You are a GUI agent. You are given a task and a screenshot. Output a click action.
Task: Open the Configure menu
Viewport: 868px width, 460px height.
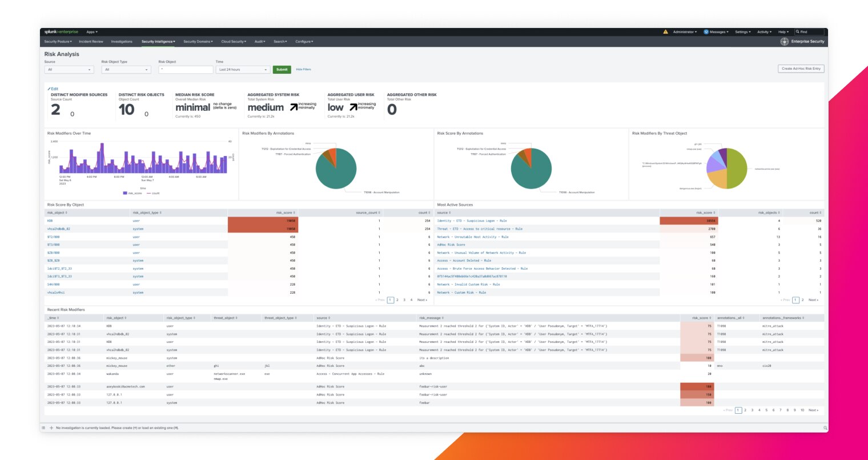point(304,41)
